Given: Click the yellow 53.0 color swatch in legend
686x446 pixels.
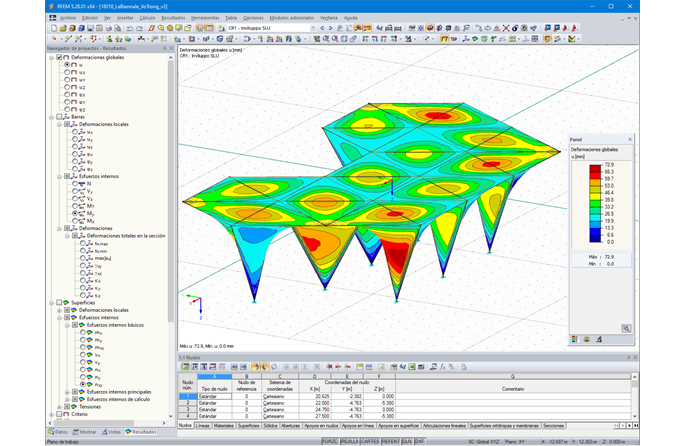Looking at the screenshot, I should 595,189.
